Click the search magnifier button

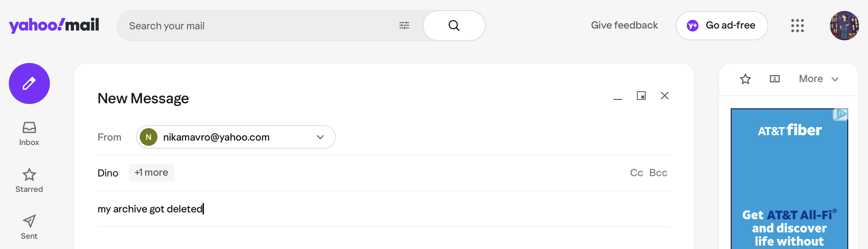pos(454,26)
